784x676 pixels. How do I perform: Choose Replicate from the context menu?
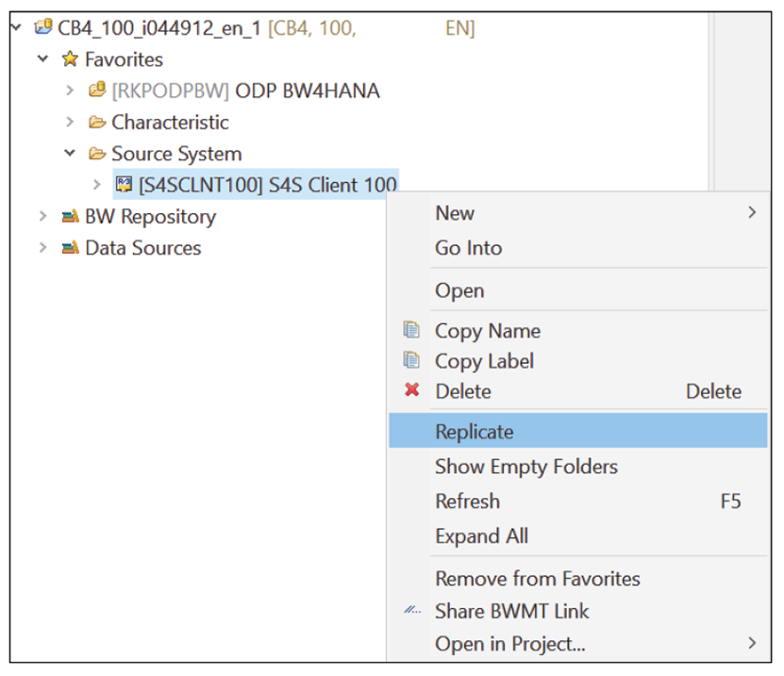475,431
